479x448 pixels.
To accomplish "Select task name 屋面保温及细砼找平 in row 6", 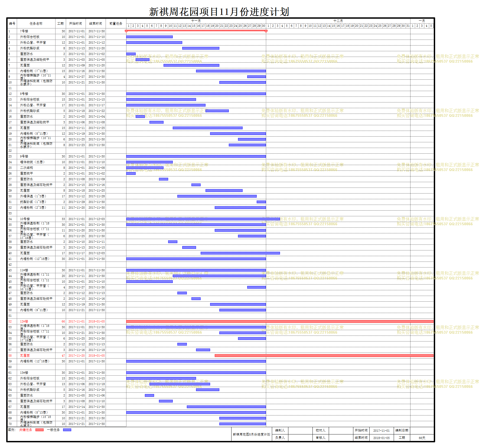I will pos(35,60).
